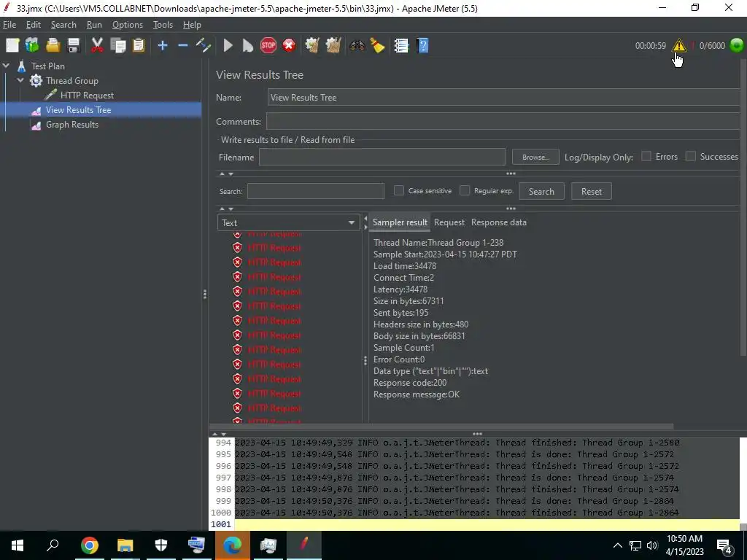Create a new test plan icon
This screenshot has height=560, width=747.
(x=12, y=46)
